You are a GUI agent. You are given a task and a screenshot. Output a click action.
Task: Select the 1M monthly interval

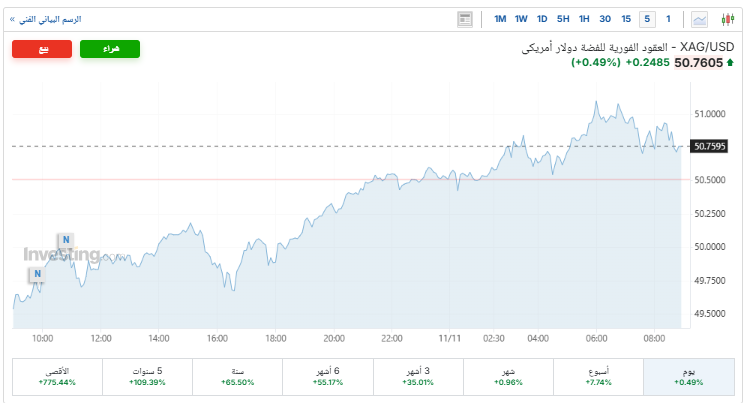pyautogui.click(x=500, y=19)
